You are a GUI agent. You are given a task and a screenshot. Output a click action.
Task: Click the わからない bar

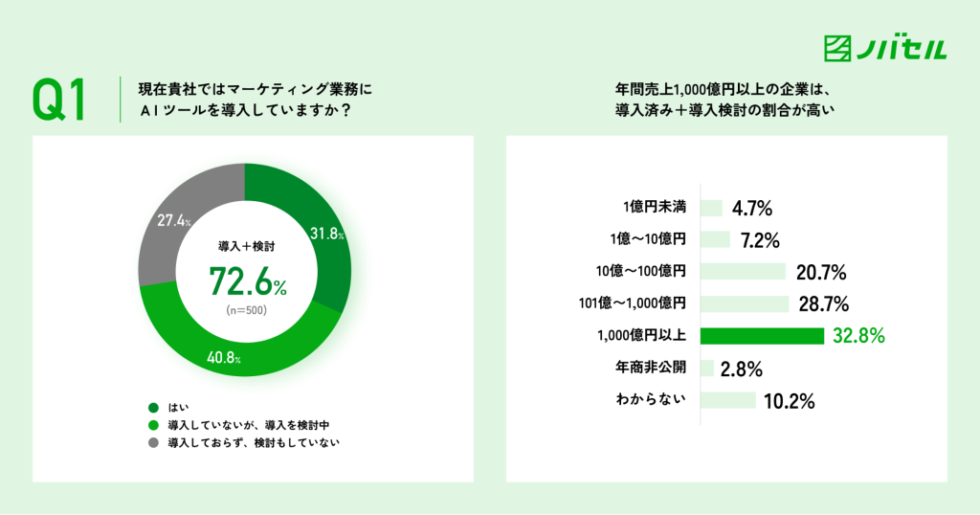[728, 400]
